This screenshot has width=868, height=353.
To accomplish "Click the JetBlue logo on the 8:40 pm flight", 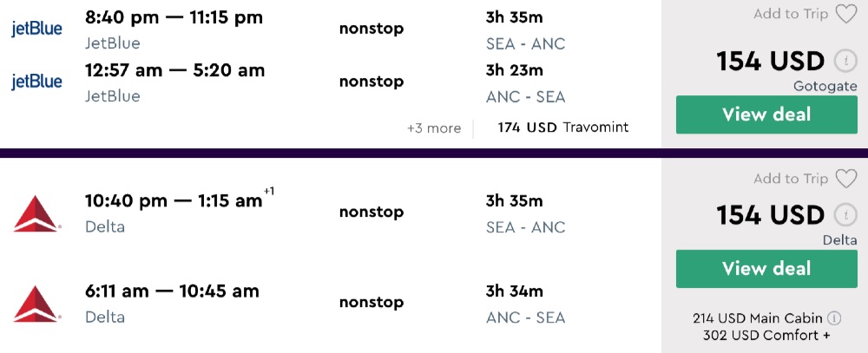I will (x=36, y=29).
